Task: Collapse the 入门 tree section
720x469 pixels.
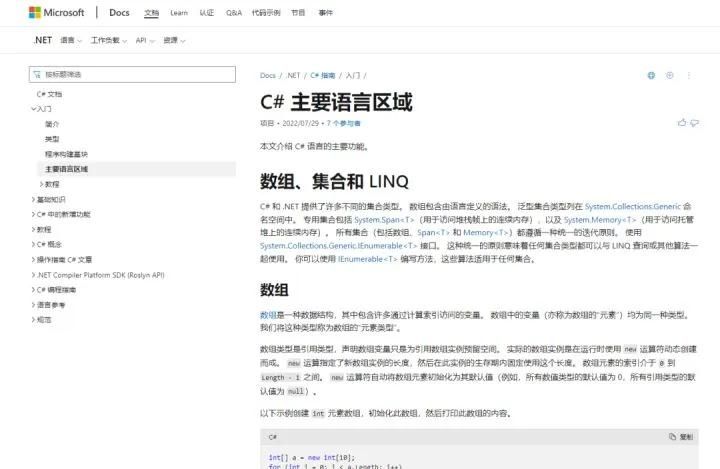Action: coord(41,109)
